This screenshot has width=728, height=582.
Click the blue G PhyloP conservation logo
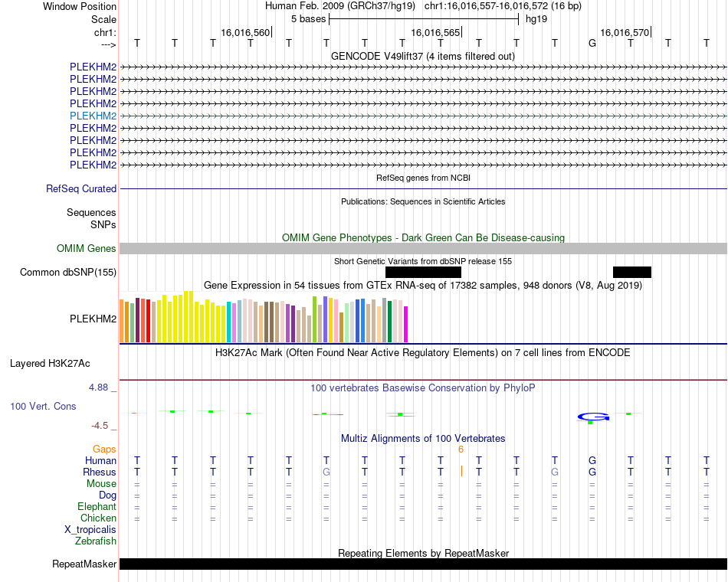click(592, 417)
